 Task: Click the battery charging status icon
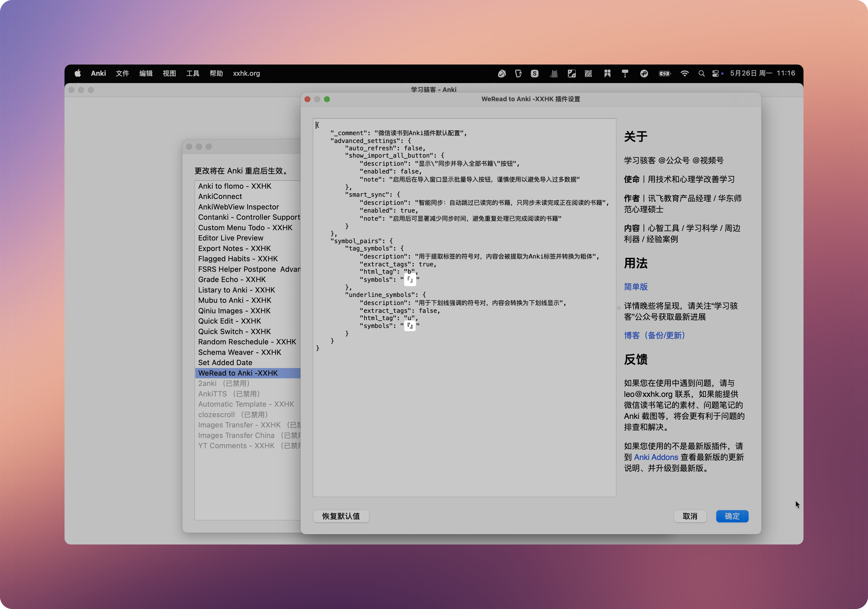point(664,73)
